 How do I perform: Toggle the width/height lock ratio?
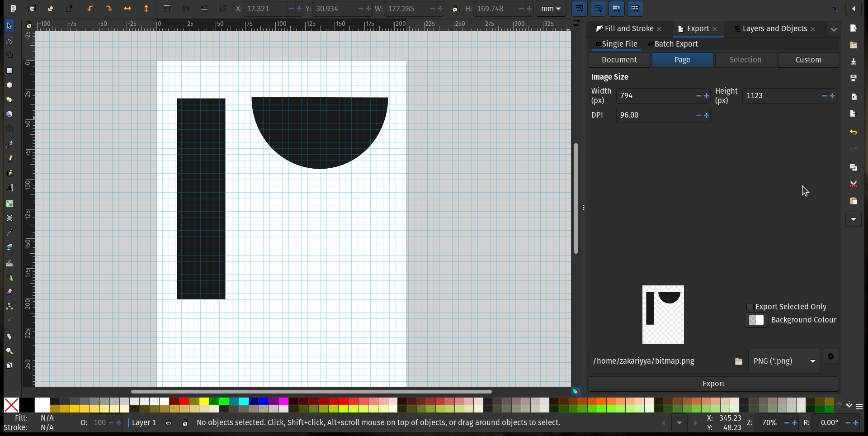pos(455,9)
